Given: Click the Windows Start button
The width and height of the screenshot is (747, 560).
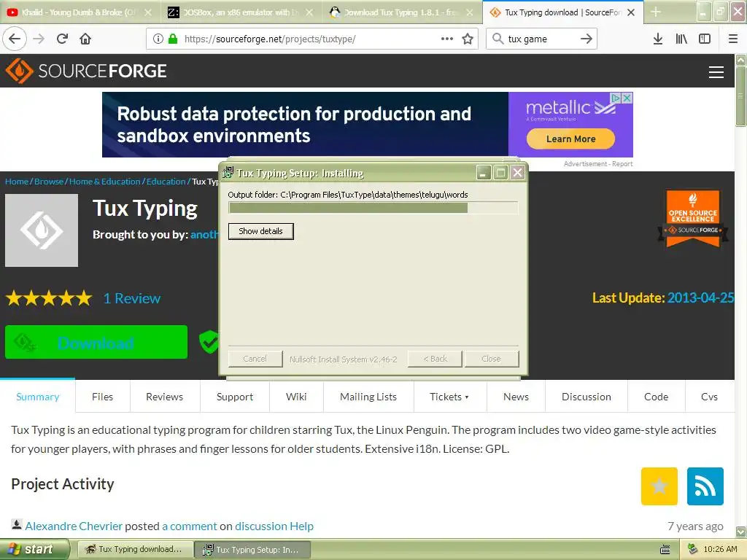Looking at the screenshot, I should pos(34,550).
